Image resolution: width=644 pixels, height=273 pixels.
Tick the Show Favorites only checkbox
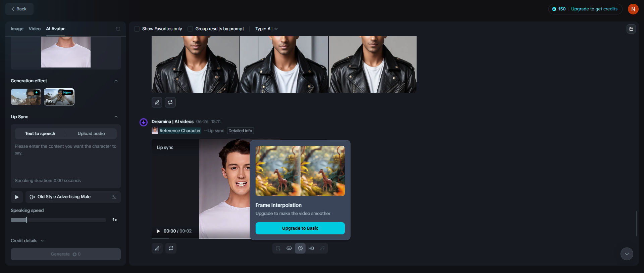pos(137,29)
